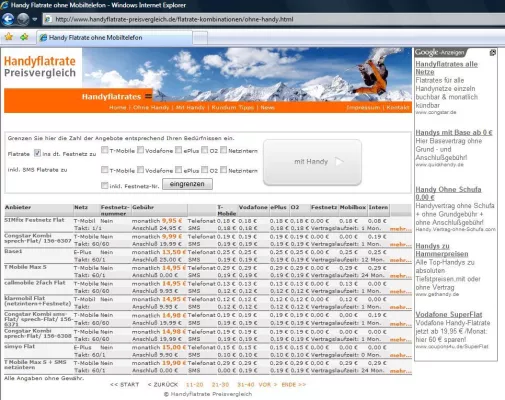Click the www.congstar.de ad URL

tap(436, 113)
